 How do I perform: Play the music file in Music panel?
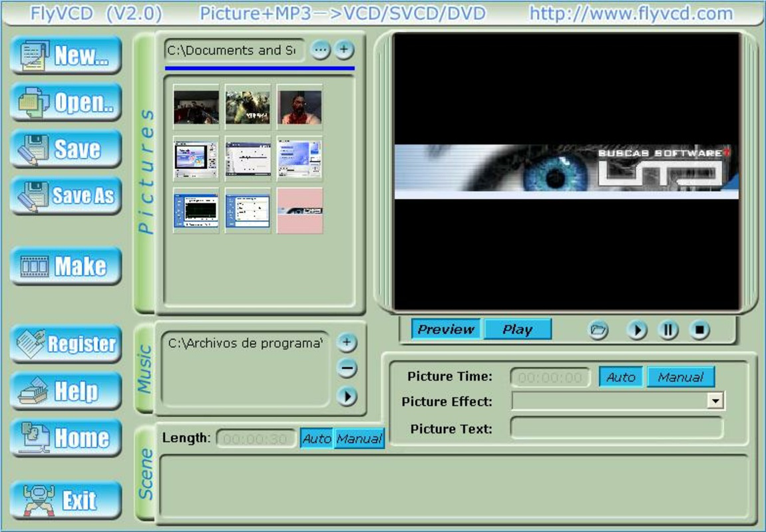[347, 396]
